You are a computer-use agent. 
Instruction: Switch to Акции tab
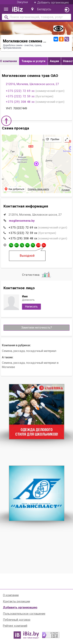tap(55, 61)
